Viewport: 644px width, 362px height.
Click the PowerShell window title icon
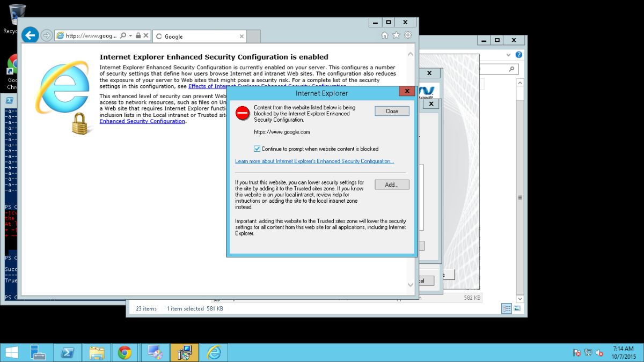pyautogui.click(x=9, y=100)
